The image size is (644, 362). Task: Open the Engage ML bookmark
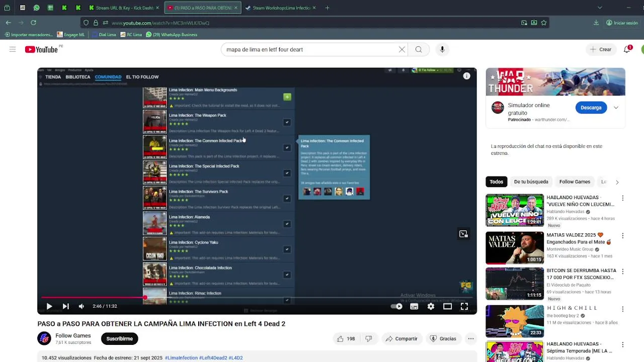pyautogui.click(x=71, y=35)
